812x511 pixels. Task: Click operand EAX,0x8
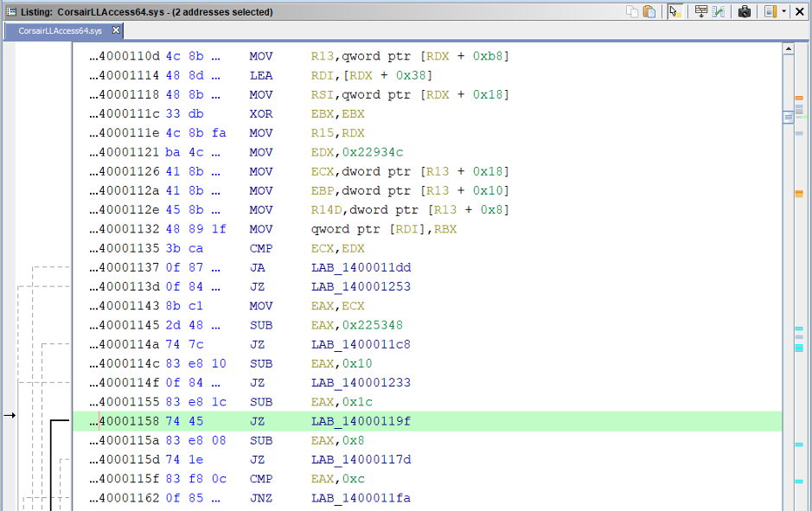[337, 441]
